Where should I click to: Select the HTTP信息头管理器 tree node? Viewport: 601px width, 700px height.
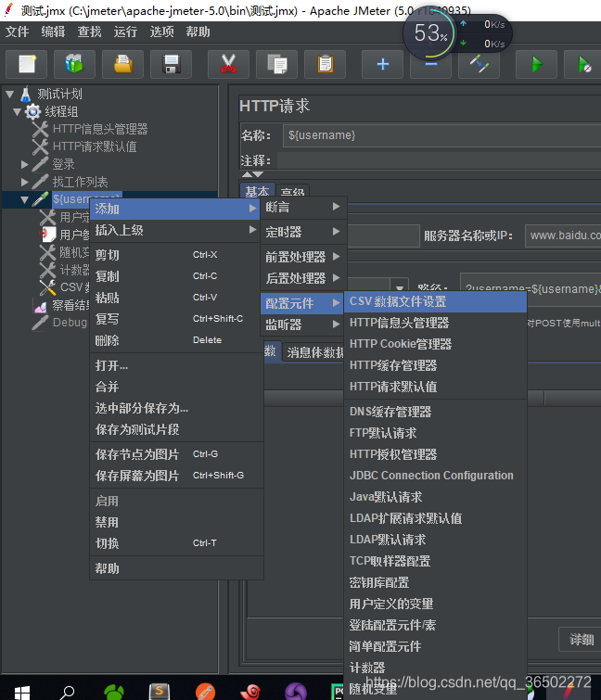pyautogui.click(x=90, y=129)
